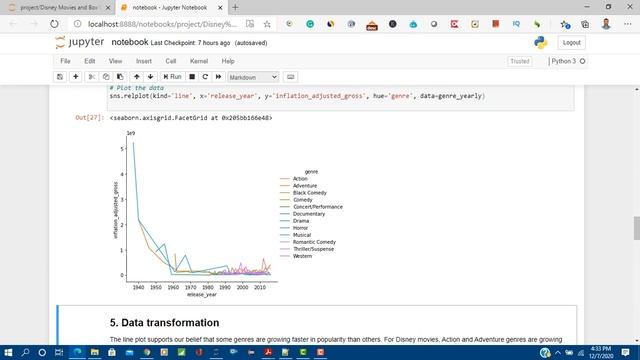The height and width of the screenshot is (360, 640).
Task: Paste cells below
Action: pyautogui.click(x=120, y=77)
